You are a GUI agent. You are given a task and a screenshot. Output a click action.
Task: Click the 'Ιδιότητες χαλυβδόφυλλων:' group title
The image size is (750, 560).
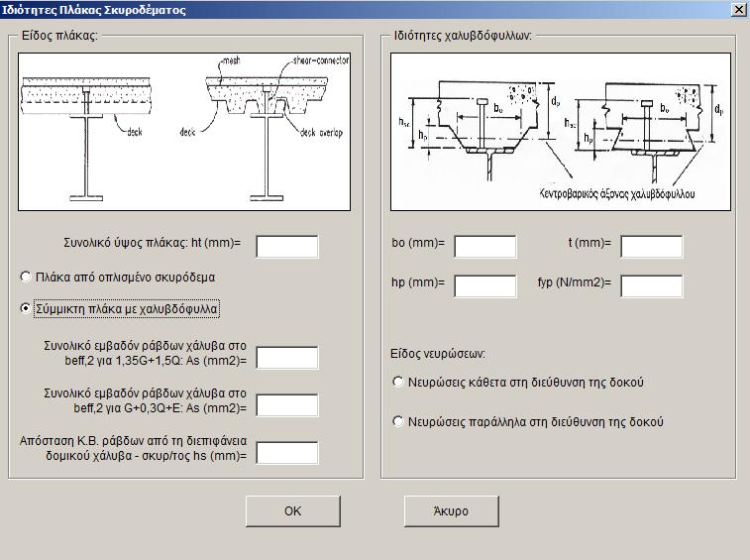pos(463,36)
